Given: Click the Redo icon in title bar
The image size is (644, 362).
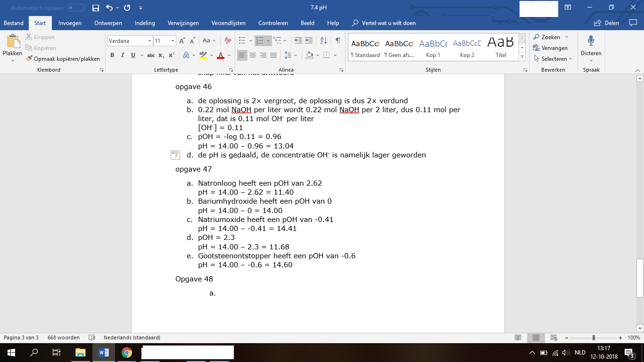Looking at the screenshot, I should tap(127, 8).
